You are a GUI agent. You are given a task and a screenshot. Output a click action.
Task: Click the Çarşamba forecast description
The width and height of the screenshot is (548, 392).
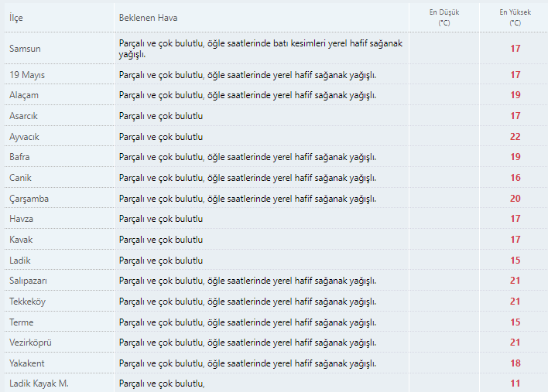click(x=248, y=199)
